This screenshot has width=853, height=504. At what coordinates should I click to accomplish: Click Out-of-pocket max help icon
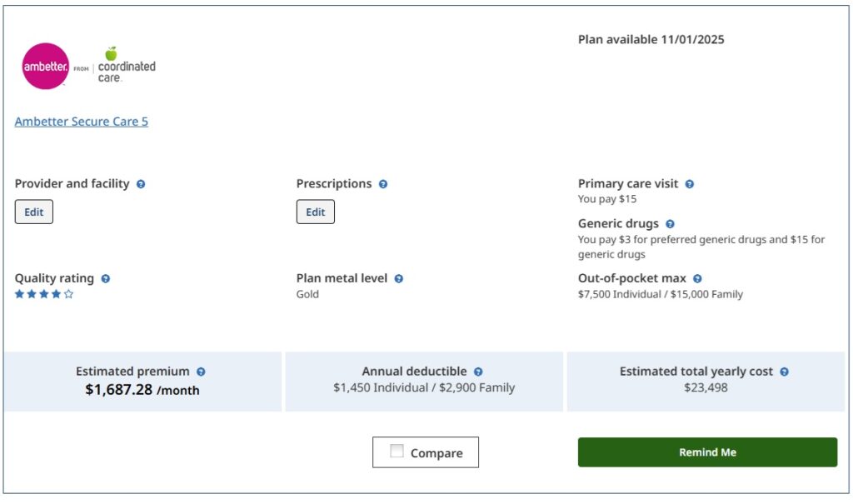[697, 279]
